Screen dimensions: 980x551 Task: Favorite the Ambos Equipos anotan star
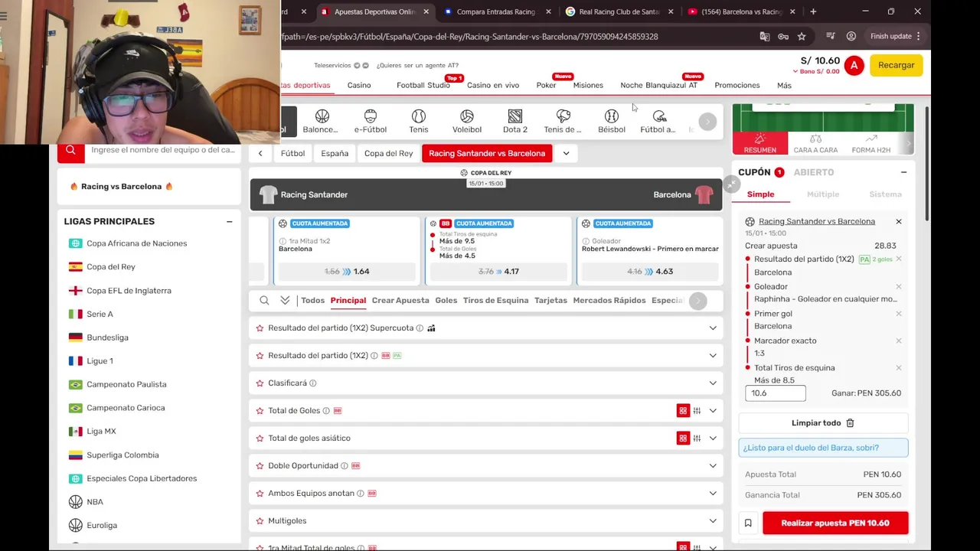(260, 494)
